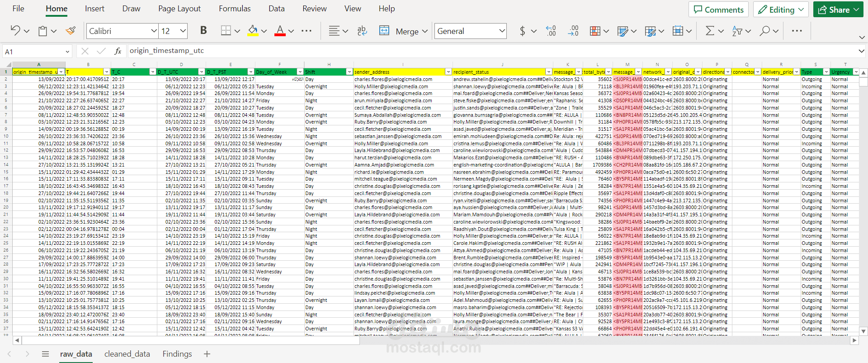The height and width of the screenshot is (363, 868).
Task: Switch to Findings sheet
Action: (x=177, y=354)
